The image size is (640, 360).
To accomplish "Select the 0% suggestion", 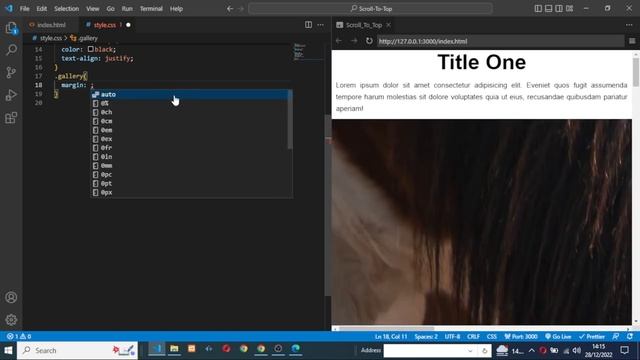I will point(189,103).
